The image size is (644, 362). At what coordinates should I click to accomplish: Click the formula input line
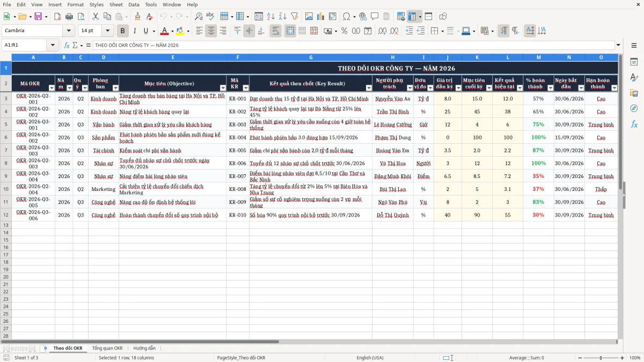353,45
